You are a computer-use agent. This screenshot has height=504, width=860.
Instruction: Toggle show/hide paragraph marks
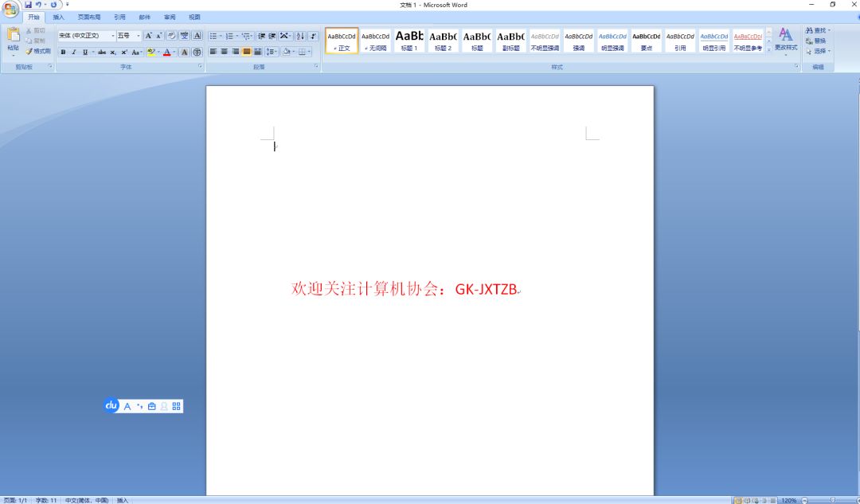coord(313,36)
